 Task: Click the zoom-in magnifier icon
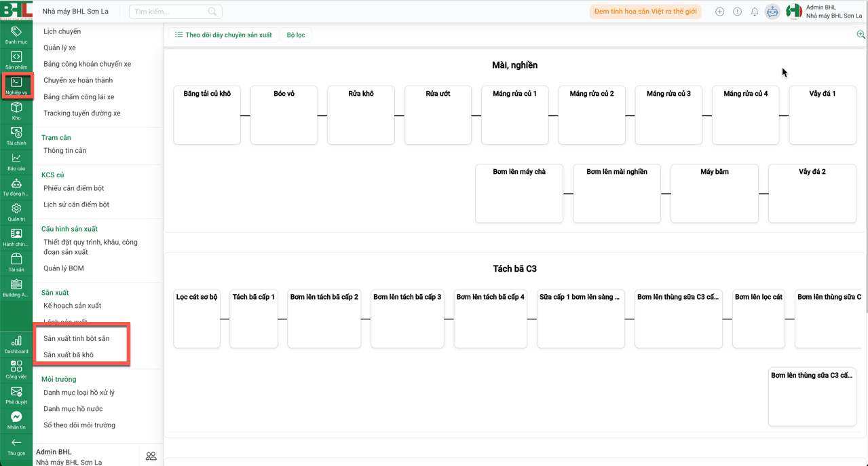click(x=861, y=35)
